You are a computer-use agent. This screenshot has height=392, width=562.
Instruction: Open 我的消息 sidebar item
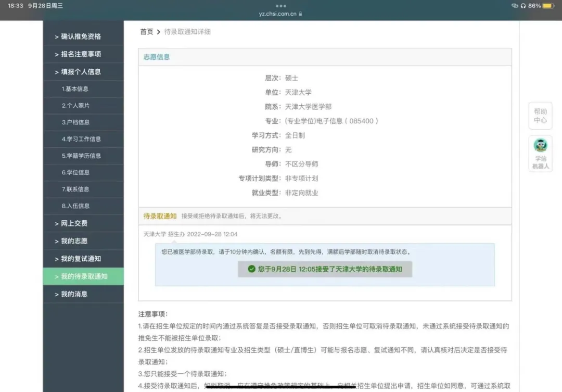83,294
